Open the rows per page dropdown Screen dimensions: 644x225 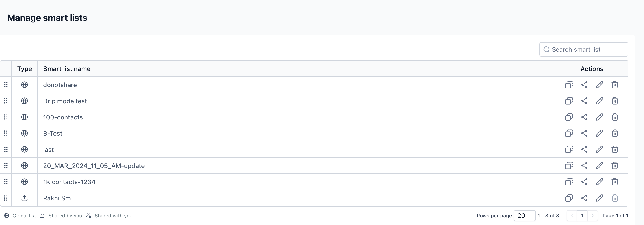(524, 216)
